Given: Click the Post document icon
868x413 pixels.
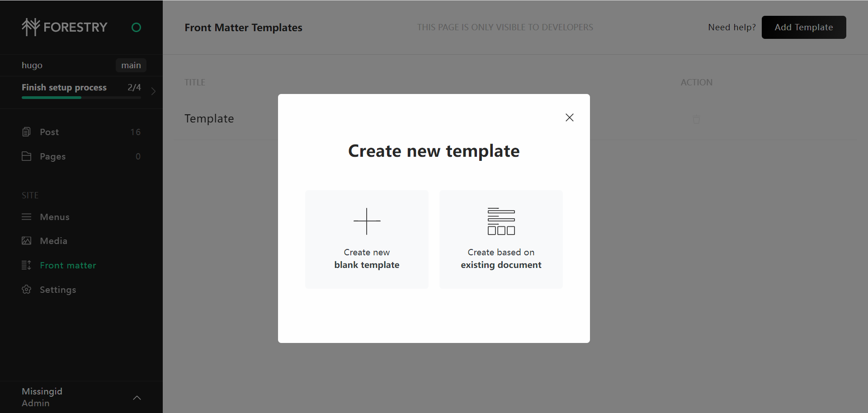Looking at the screenshot, I should click(x=27, y=132).
